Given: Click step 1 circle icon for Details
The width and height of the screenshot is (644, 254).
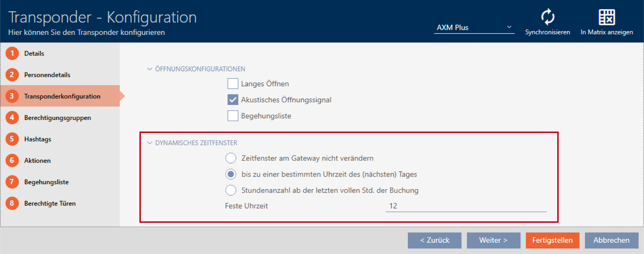Looking at the screenshot, I should click(12, 53).
